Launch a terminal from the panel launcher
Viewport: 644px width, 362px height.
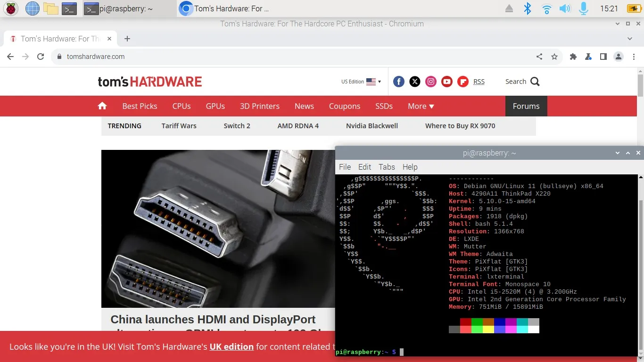point(69,8)
